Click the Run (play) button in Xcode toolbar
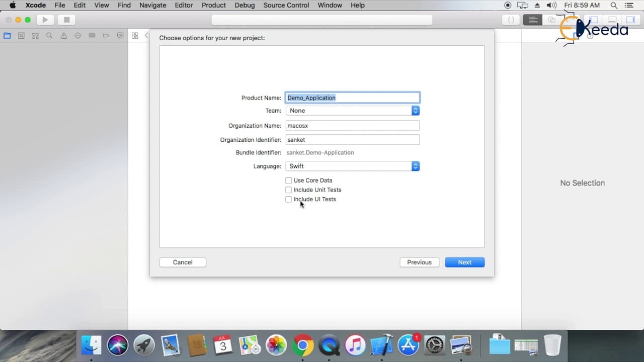Image resolution: width=644 pixels, height=362 pixels. (x=45, y=20)
